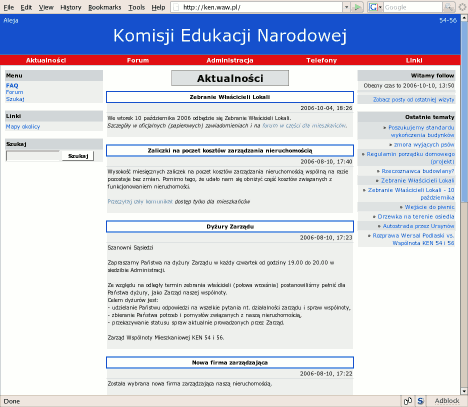The width and height of the screenshot is (468, 407).
Task: Click Zobacz posty od ostatniej wizyty link
Action: coord(413,99)
